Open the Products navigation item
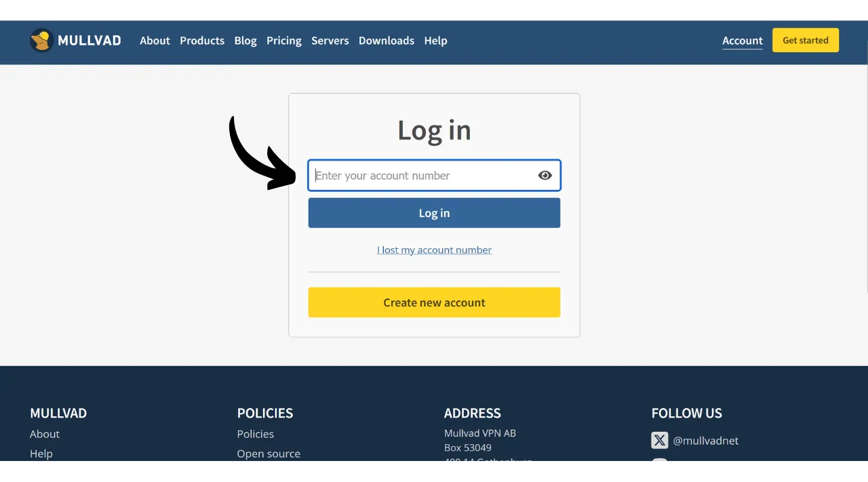 point(202,41)
